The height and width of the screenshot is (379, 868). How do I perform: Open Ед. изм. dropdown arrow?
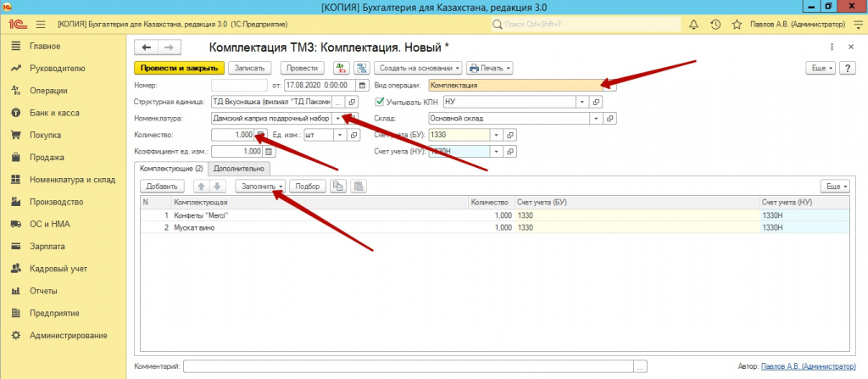click(339, 135)
